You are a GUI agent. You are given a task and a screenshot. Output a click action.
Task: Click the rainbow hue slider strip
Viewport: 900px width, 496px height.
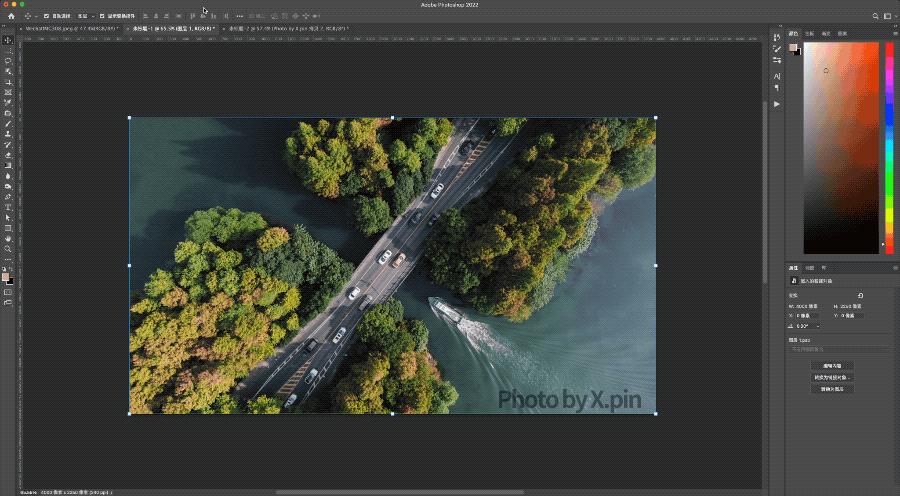[x=888, y=145]
